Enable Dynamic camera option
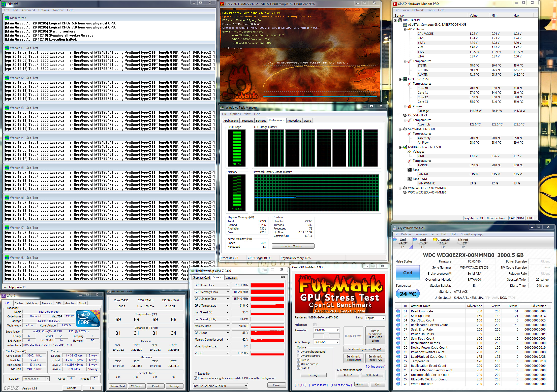Screen dimensions: 557x392 click(x=298, y=356)
